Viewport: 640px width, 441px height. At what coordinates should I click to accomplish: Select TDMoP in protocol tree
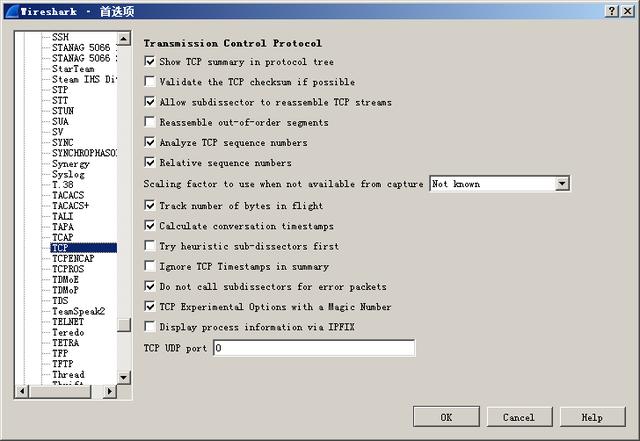[x=65, y=290]
